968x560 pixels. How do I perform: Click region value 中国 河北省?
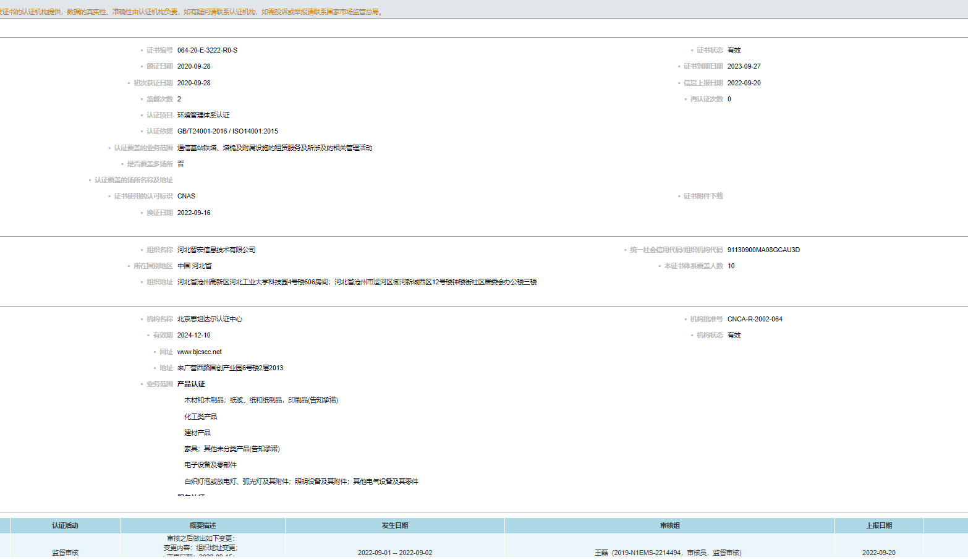click(x=194, y=266)
